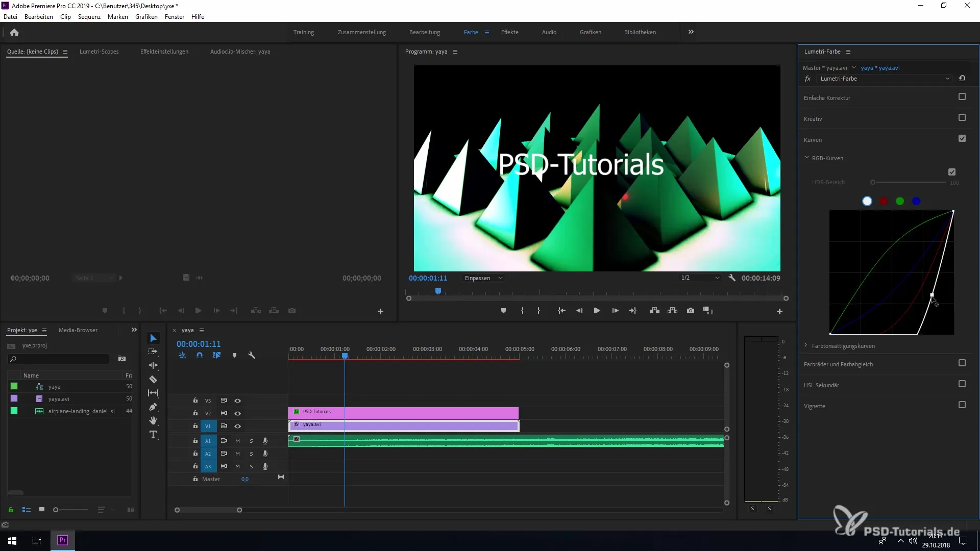Show more workspaces chevron
This screenshot has height=551, width=980.
pos(691,32)
